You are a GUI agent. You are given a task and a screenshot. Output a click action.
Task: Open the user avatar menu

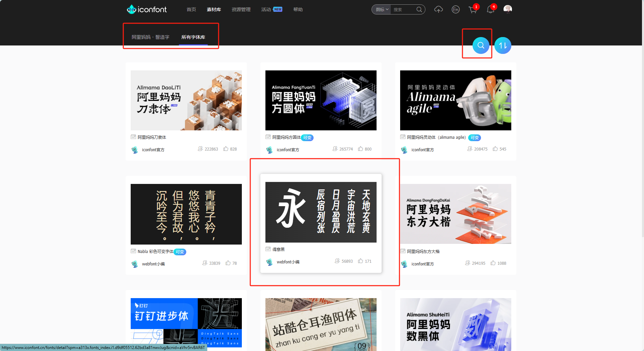(508, 9)
